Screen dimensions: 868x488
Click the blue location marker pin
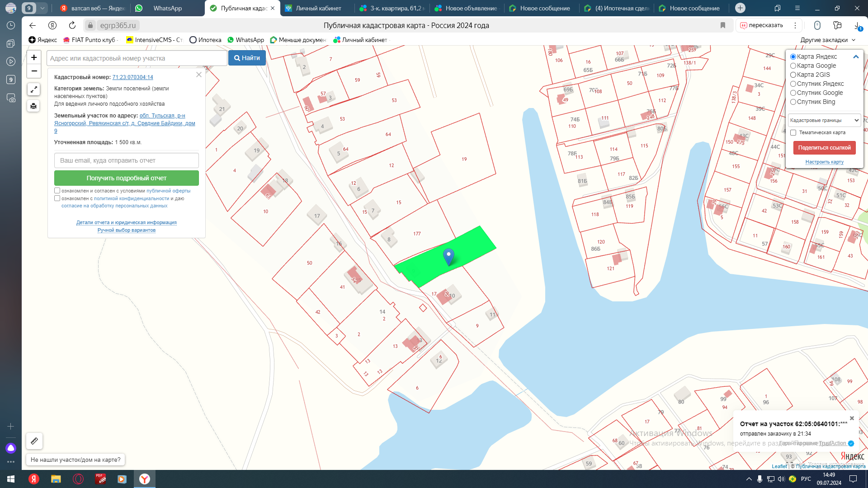click(x=448, y=256)
